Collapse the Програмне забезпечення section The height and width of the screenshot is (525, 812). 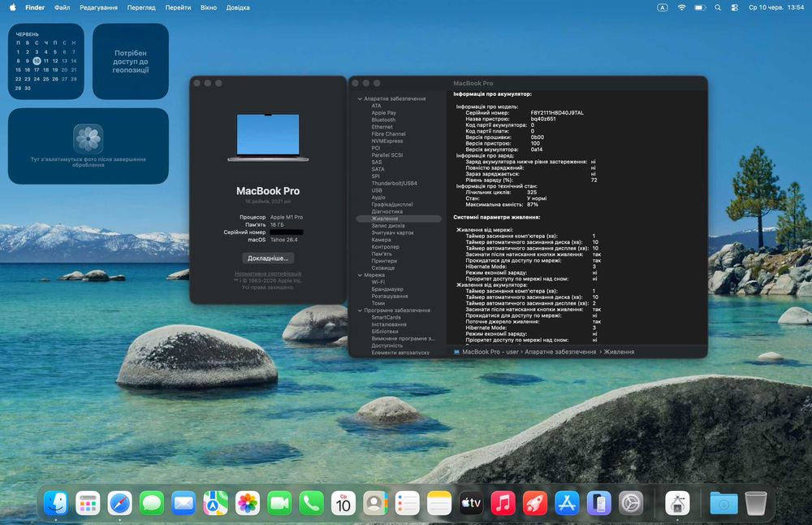click(360, 310)
